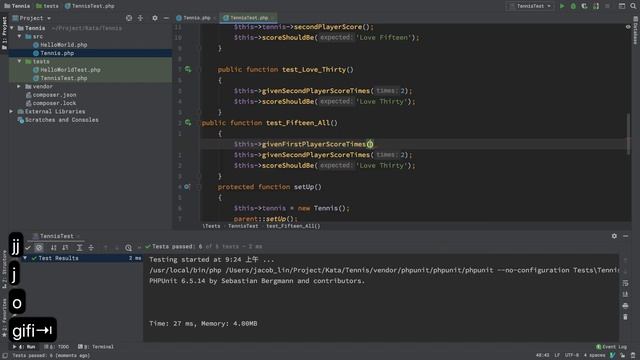Toggle show ignored tests filter

39,247
